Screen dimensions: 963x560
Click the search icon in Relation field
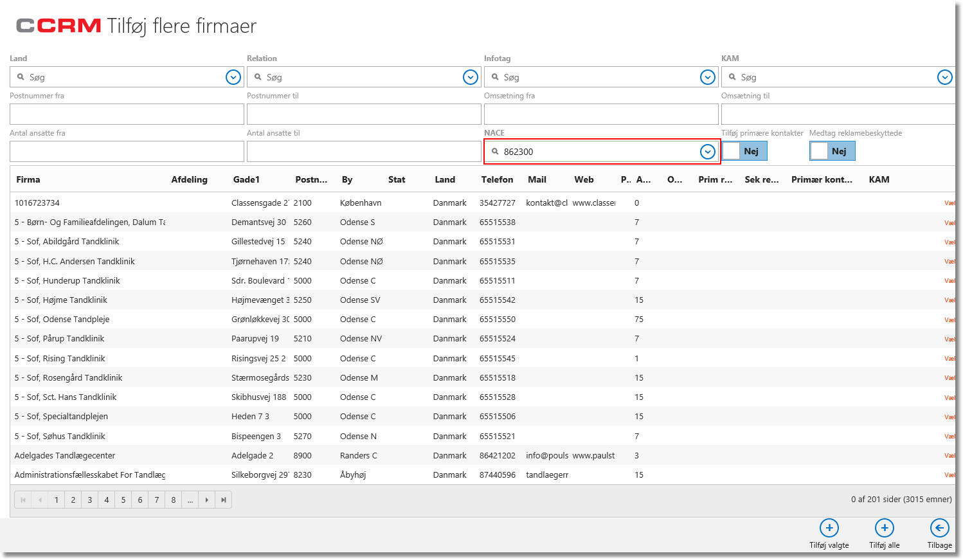point(258,77)
